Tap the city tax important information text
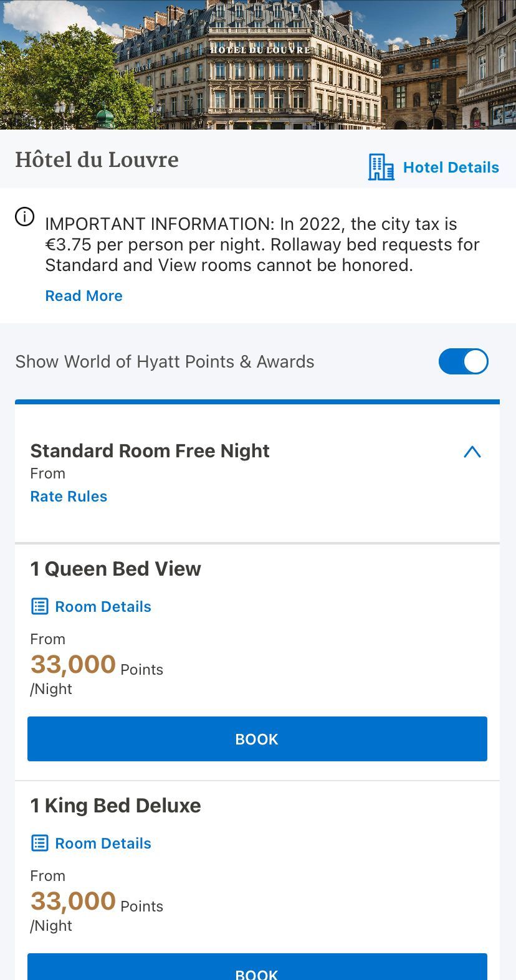516x980 pixels. tap(262, 244)
